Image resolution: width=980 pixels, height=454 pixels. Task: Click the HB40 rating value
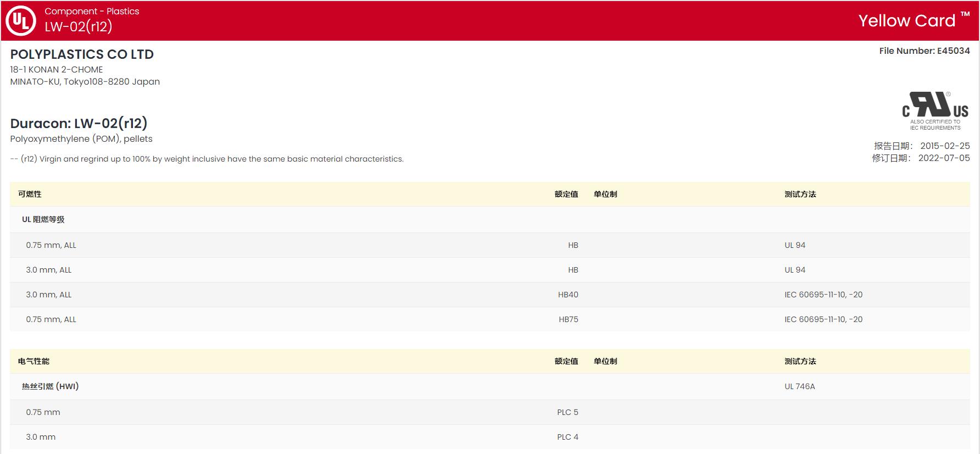point(568,295)
